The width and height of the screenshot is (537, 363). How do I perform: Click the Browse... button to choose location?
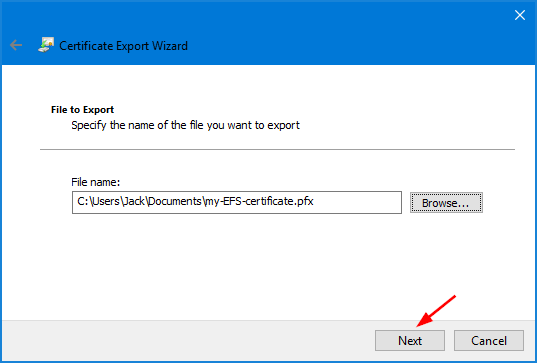[446, 203]
